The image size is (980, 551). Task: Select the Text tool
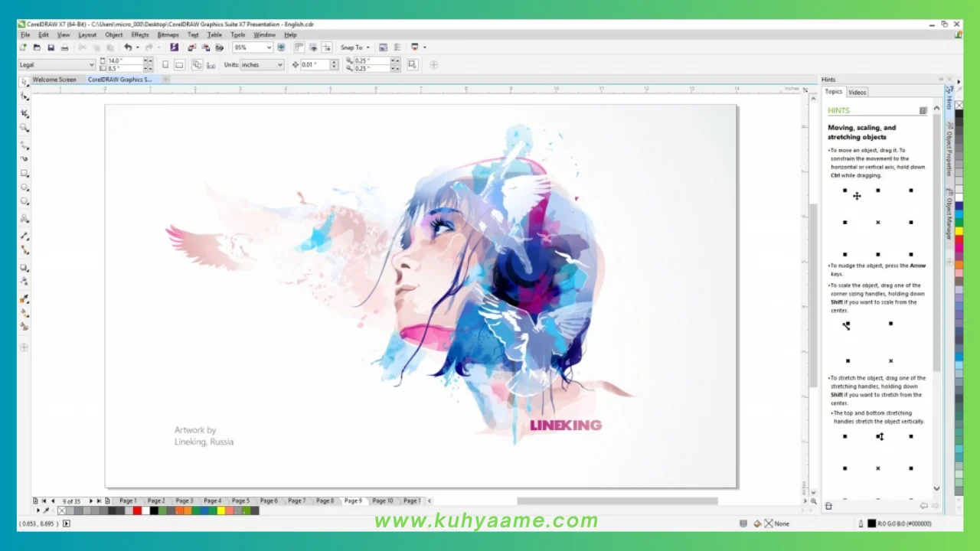[24, 219]
